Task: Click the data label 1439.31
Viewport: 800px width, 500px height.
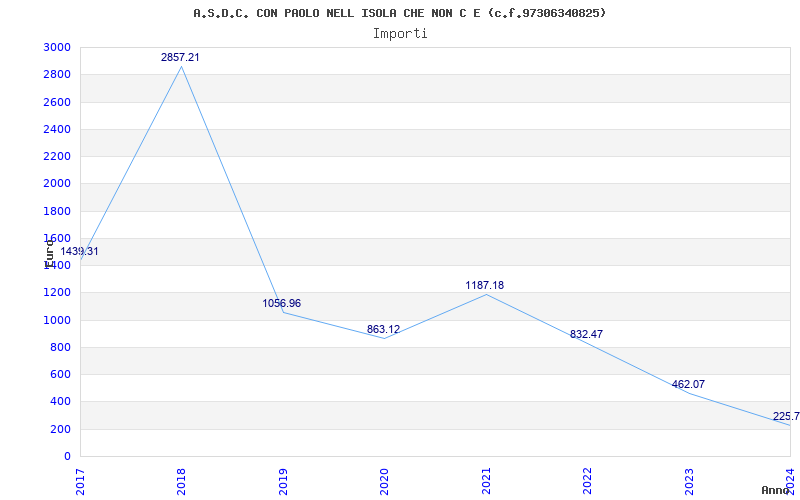Action: pyautogui.click(x=80, y=252)
